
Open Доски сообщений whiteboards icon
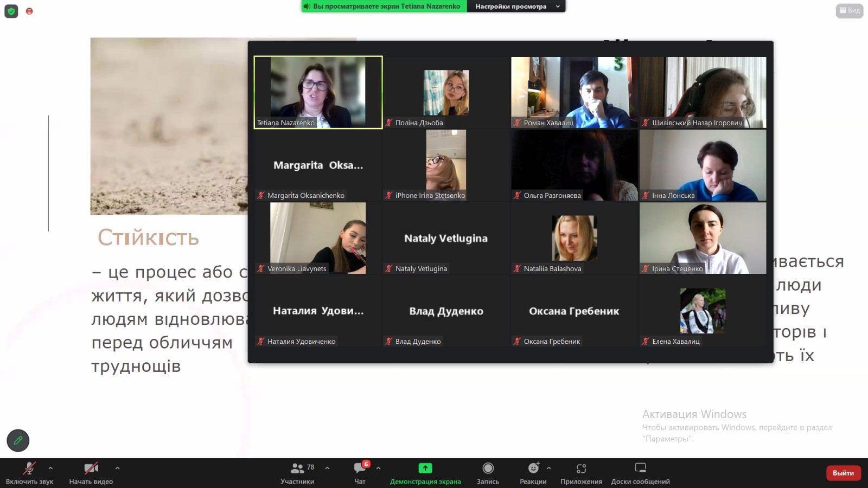(640, 468)
